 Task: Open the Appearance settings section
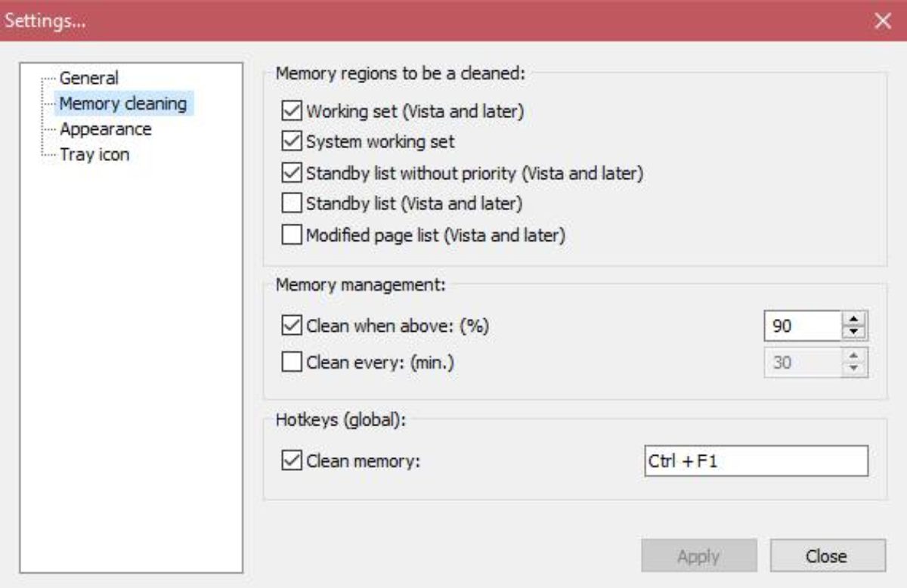[105, 129]
